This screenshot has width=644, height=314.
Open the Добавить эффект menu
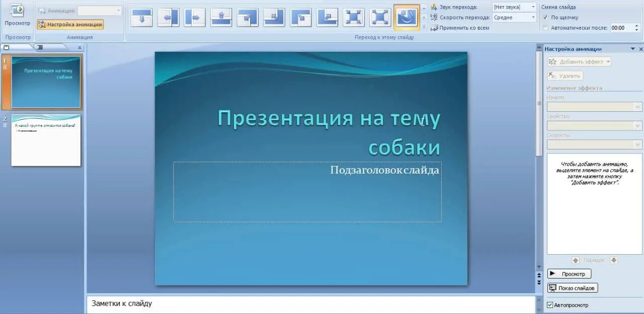579,62
